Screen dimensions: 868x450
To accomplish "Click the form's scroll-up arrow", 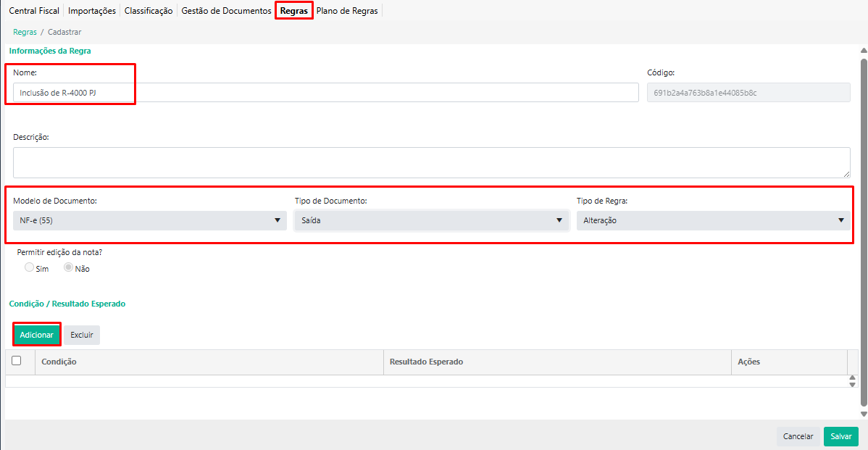I will (x=863, y=51).
